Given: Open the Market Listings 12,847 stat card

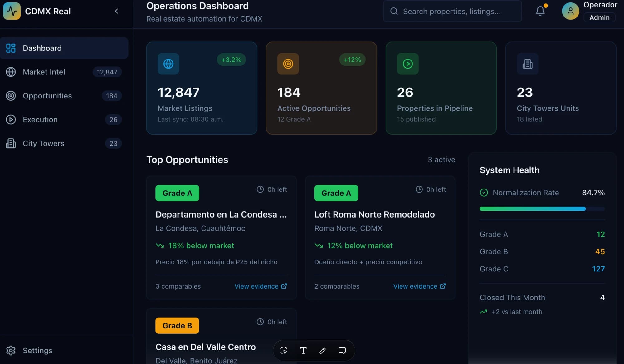Looking at the screenshot, I should [x=202, y=88].
